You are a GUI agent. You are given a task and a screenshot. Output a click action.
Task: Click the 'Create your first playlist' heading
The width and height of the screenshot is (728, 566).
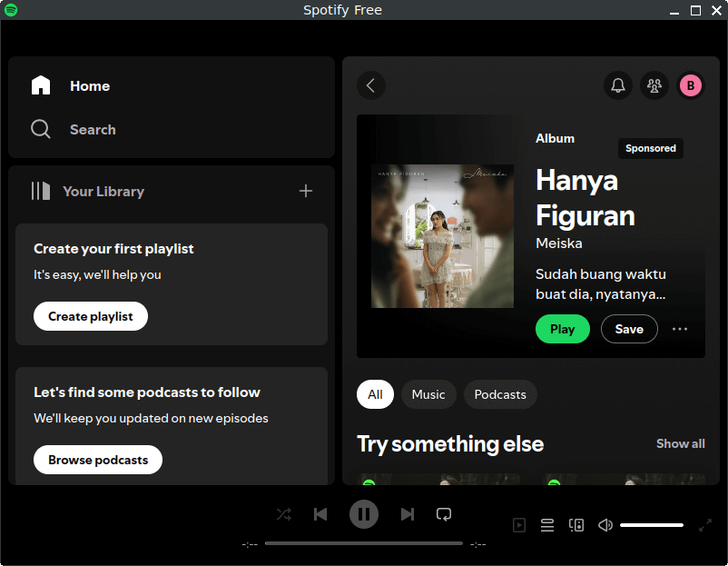pos(113,249)
